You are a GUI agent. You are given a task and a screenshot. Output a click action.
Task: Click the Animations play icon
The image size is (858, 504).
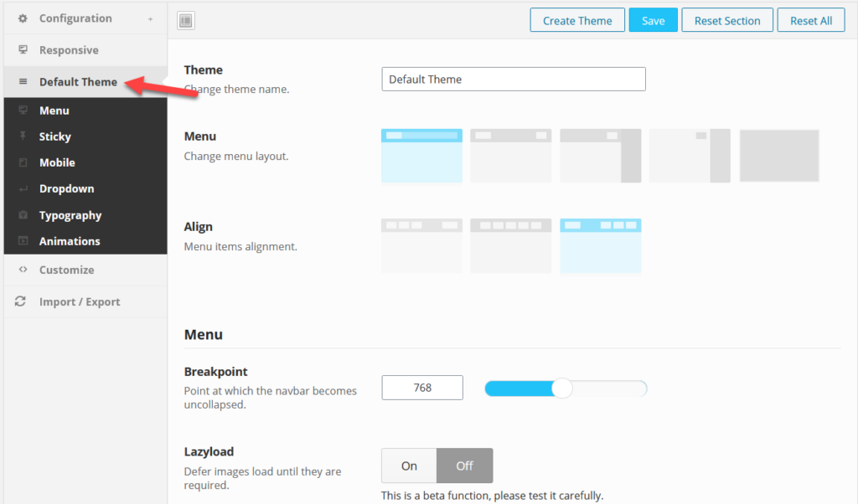[23, 241]
